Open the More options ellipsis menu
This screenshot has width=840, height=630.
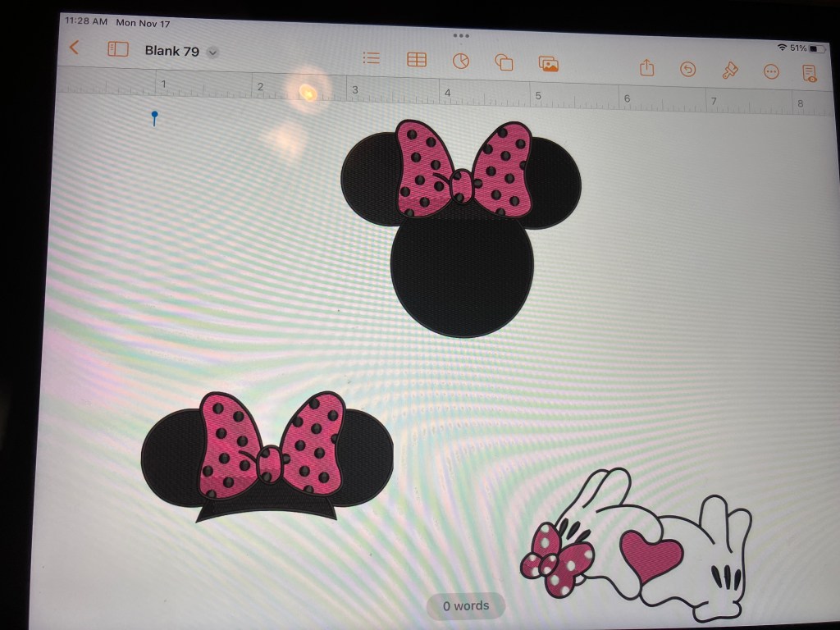click(771, 72)
